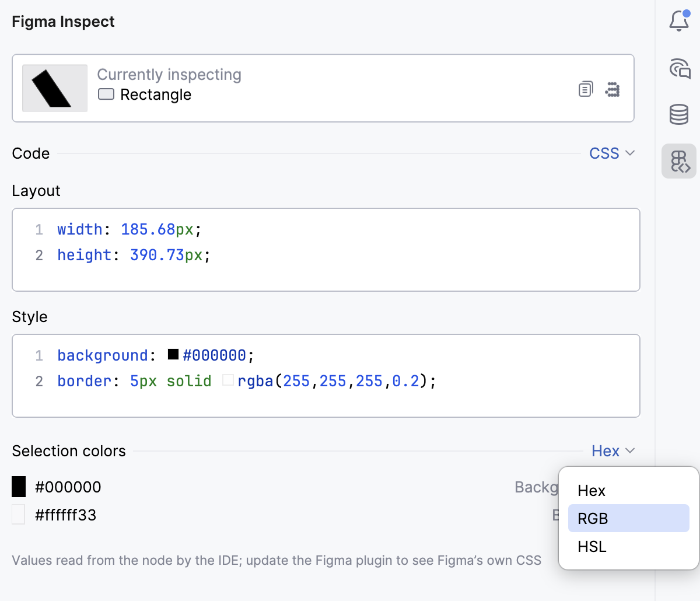
Task: Choose HSL in the color format menu
Action: (629, 547)
